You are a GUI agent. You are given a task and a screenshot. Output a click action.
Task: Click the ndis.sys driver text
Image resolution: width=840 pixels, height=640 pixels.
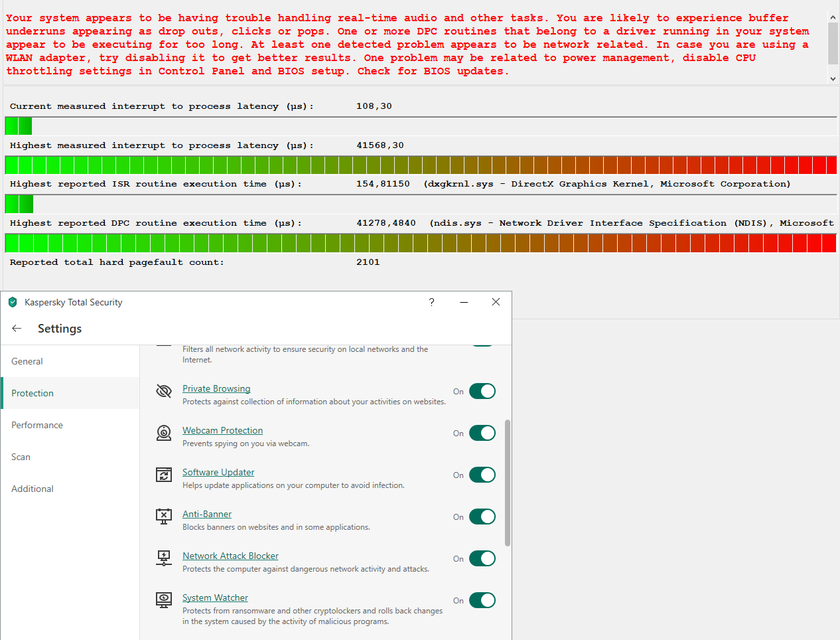[x=632, y=223]
